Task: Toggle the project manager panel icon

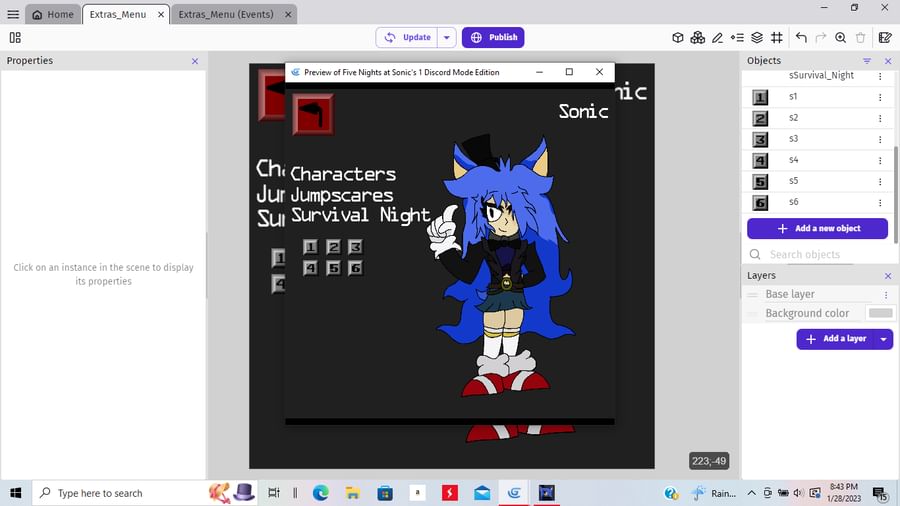Action: click(x=15, y=38)
